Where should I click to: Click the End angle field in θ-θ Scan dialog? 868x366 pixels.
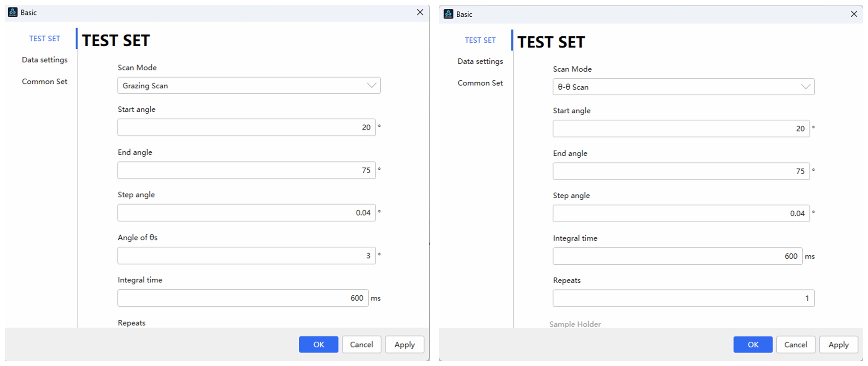(681, 171)
